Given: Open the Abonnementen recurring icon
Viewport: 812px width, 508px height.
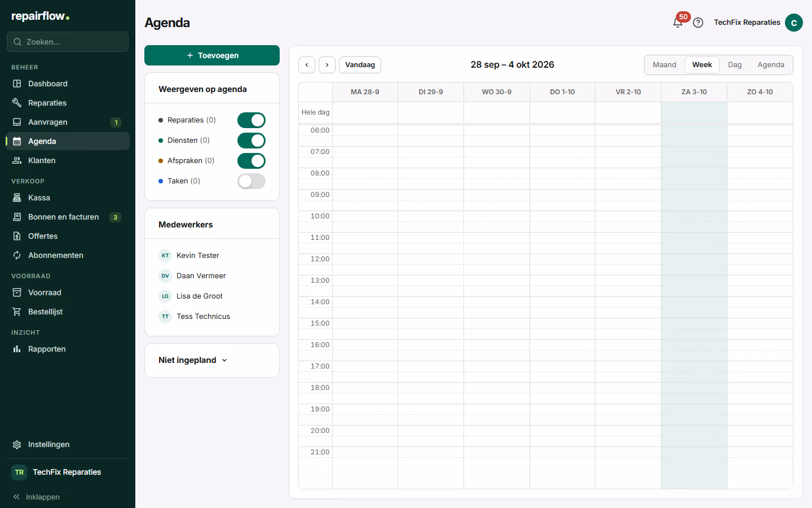Looking at the screenshot, I should point(17,255).
